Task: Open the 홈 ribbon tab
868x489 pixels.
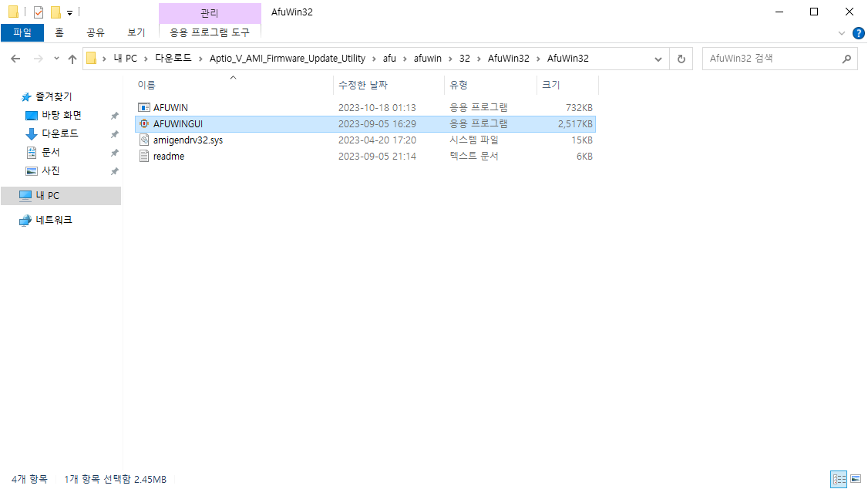Action: (59, 32)
